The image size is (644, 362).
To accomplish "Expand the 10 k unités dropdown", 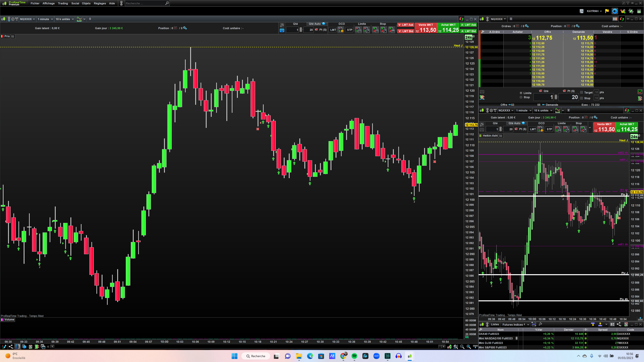I will click(65, 19).
